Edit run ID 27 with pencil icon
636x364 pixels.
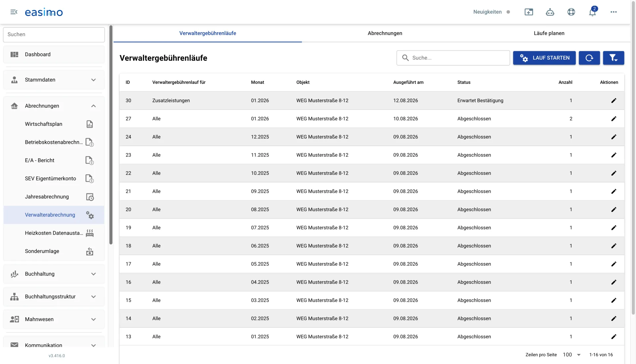coord(614,119)
